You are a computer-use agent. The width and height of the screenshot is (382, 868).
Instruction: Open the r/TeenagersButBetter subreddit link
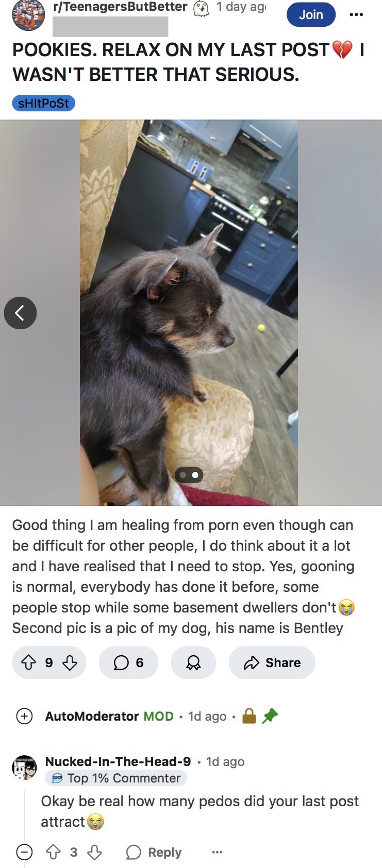(x=120, y=7)
